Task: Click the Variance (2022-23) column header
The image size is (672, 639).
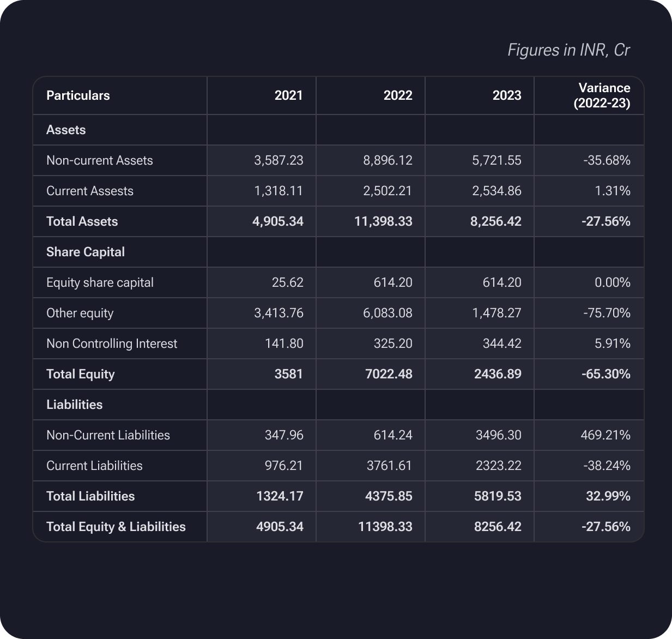Action: (x=603, y=95)
